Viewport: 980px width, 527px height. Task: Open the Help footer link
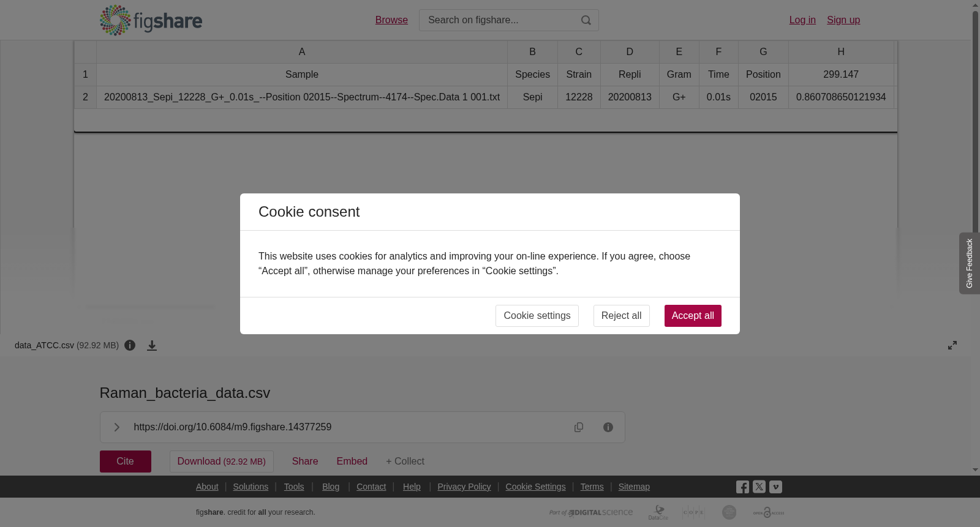pos(412,487)
